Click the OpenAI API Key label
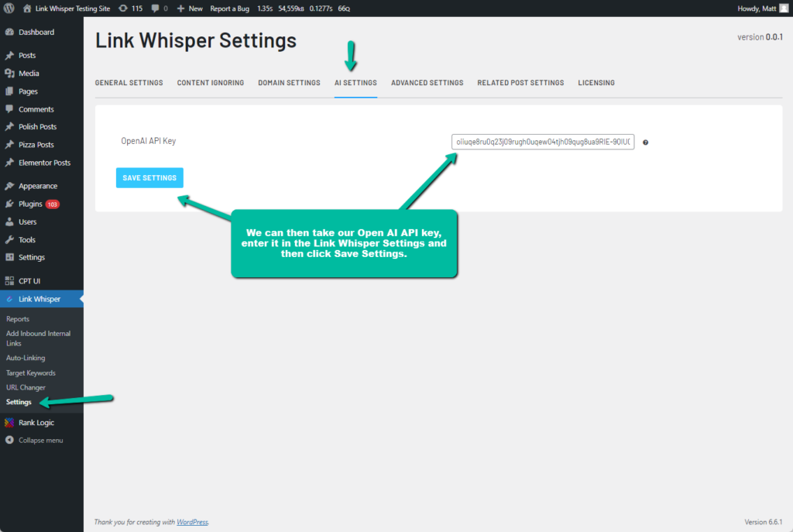This screenshot has width=793, height=532. point(148,141)
